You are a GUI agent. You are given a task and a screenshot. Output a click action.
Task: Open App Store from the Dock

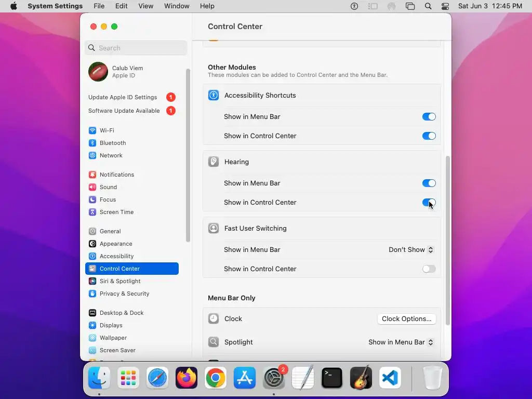(x=245, y=378)
